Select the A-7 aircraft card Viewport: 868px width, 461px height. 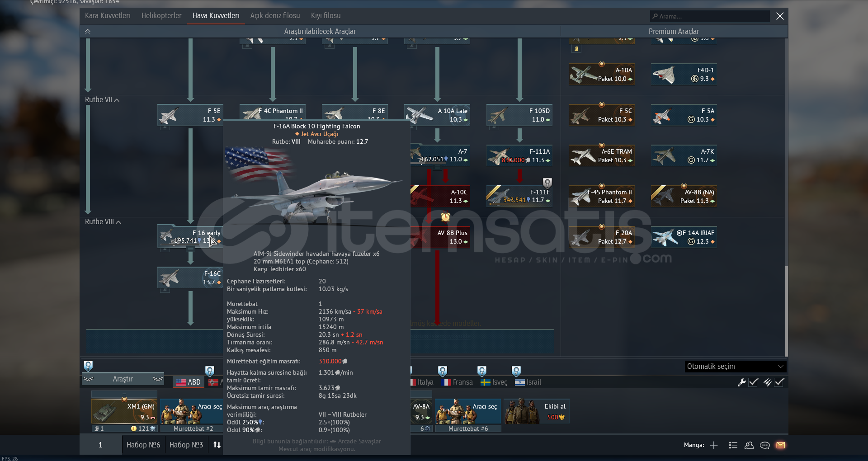click(440, 155)
